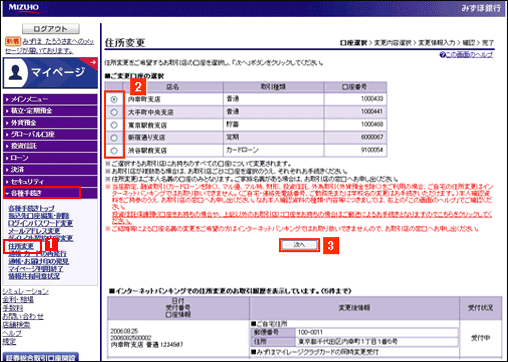Open 各種手続きトップ link

pyautogui.click(x=31, y=208)
